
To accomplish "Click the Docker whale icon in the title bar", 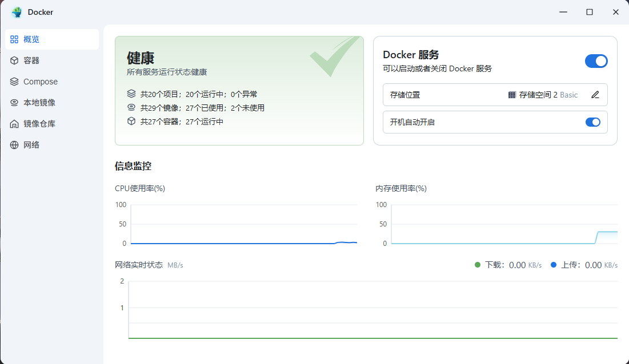I will pyautogui.click(x=16, y=12).
